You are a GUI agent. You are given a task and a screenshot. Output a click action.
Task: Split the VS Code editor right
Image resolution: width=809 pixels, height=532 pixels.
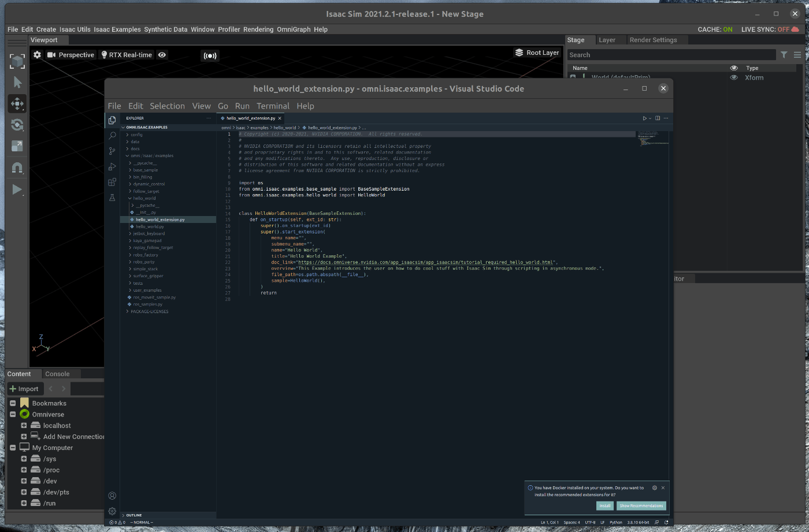[658, 118]
